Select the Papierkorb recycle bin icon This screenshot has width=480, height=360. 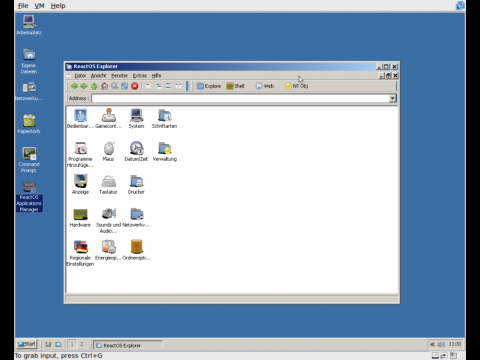tap(29, 124)
